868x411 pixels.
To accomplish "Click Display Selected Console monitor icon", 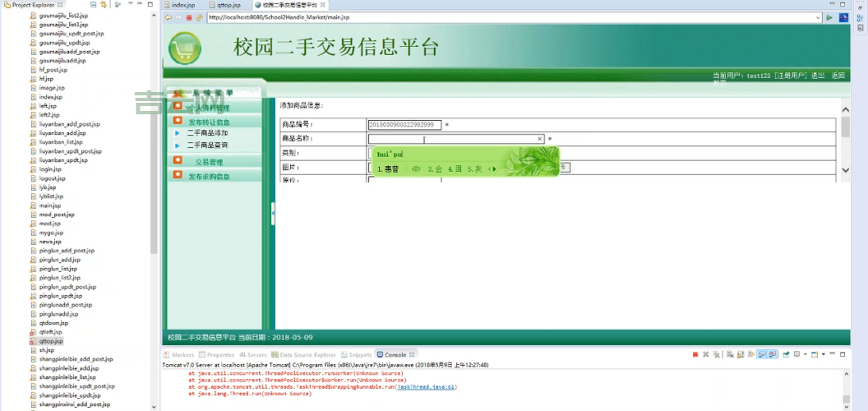I will [x=797, y=354].
